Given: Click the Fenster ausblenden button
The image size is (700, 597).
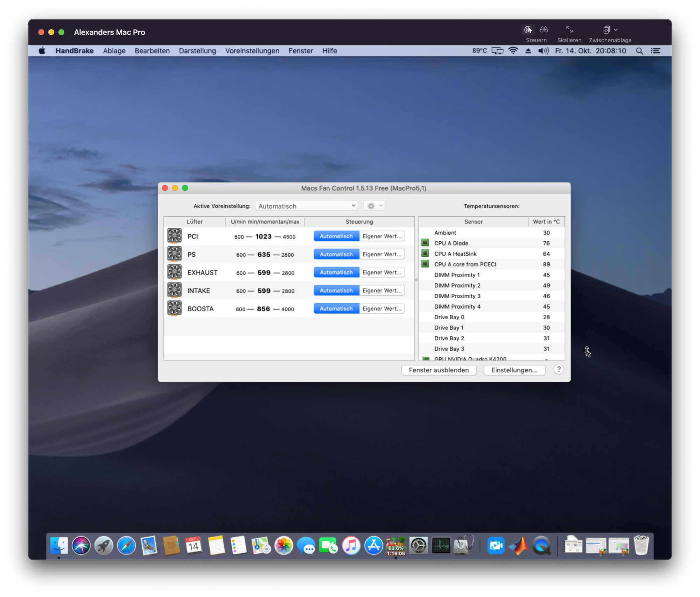Looking at the screenshot, I should tap(439, 370).
